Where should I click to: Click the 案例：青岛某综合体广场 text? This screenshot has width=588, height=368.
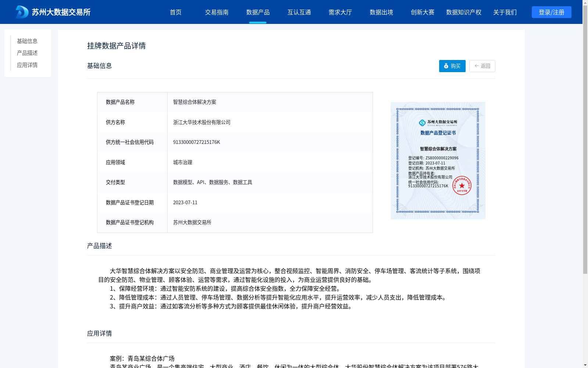[x=142, y=358]
